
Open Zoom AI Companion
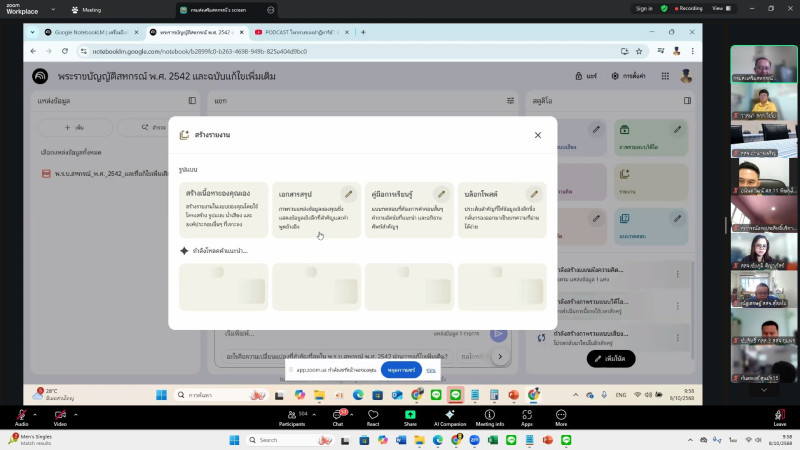pyautogui.click(x=450, y=416)
